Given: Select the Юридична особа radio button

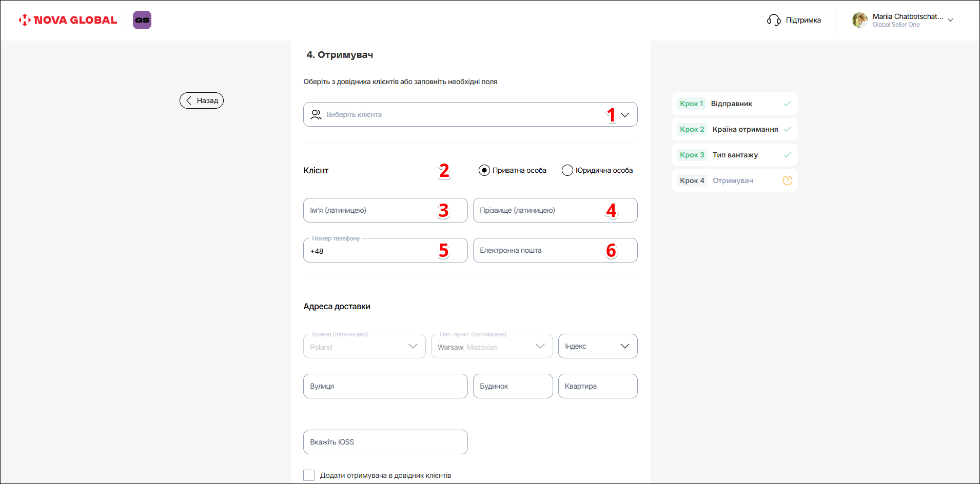Looking at the screenshot, I should [x=567, y=170].
